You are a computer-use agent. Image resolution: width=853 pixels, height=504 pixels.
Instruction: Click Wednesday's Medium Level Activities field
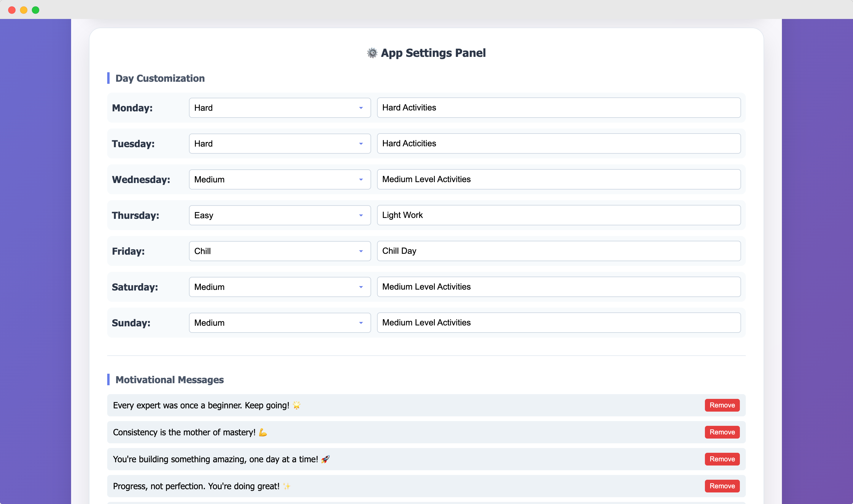559,179
